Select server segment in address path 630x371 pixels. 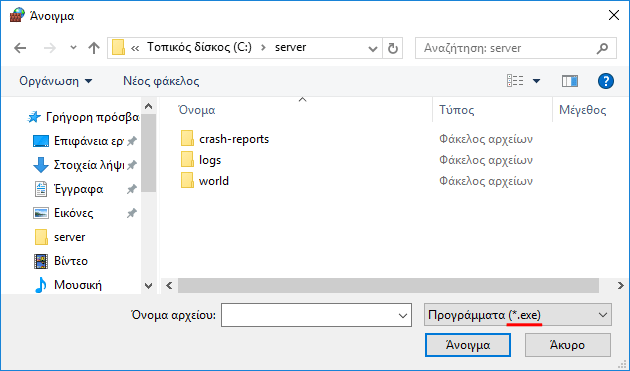(290, 47)
